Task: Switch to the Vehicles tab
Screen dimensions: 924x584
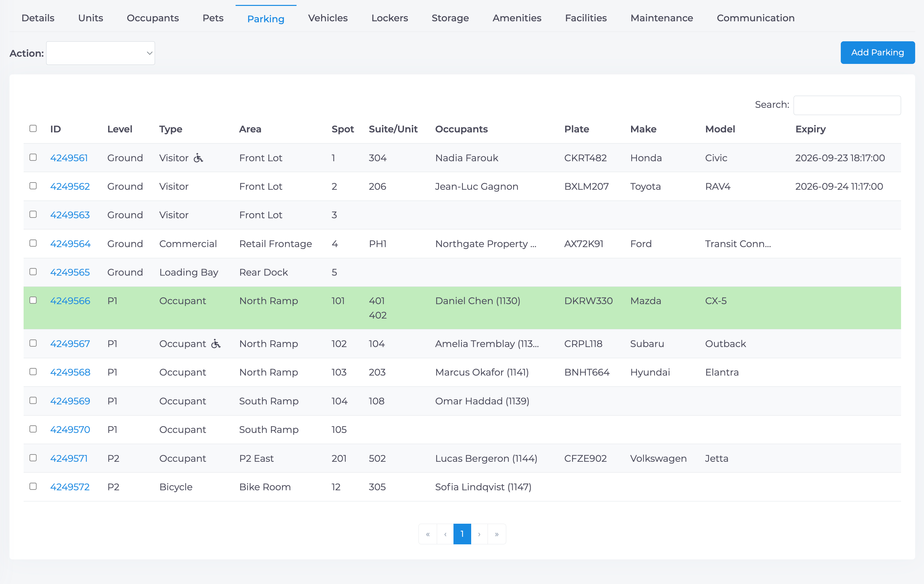Action: (x=328, y=18)
